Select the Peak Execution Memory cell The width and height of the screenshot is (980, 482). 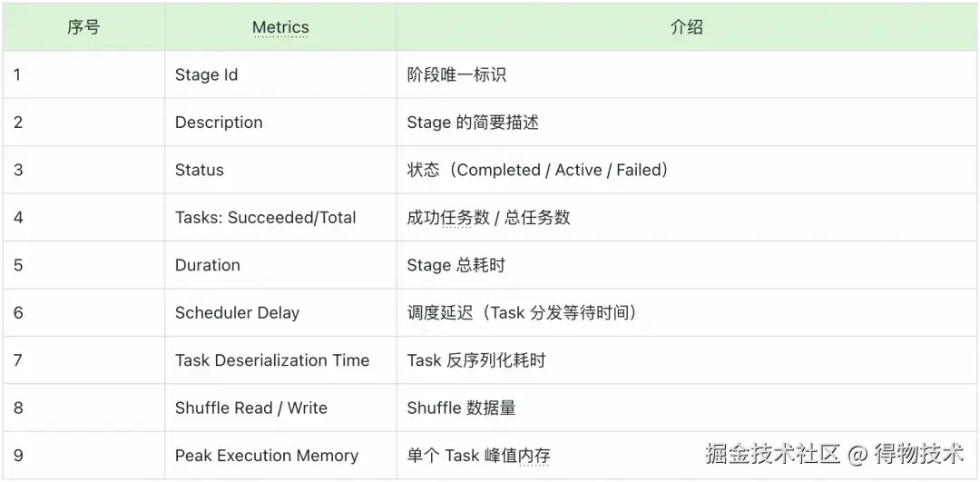280,455
